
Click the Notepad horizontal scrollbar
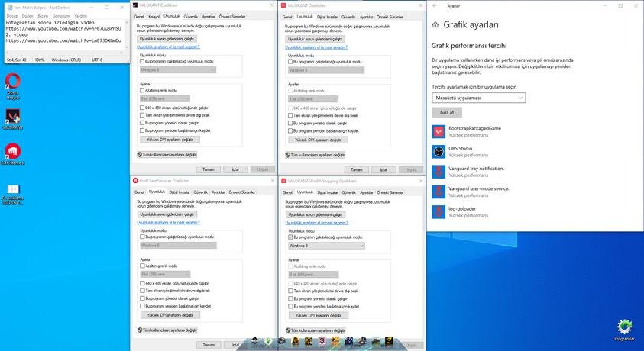tap(63, 53)
